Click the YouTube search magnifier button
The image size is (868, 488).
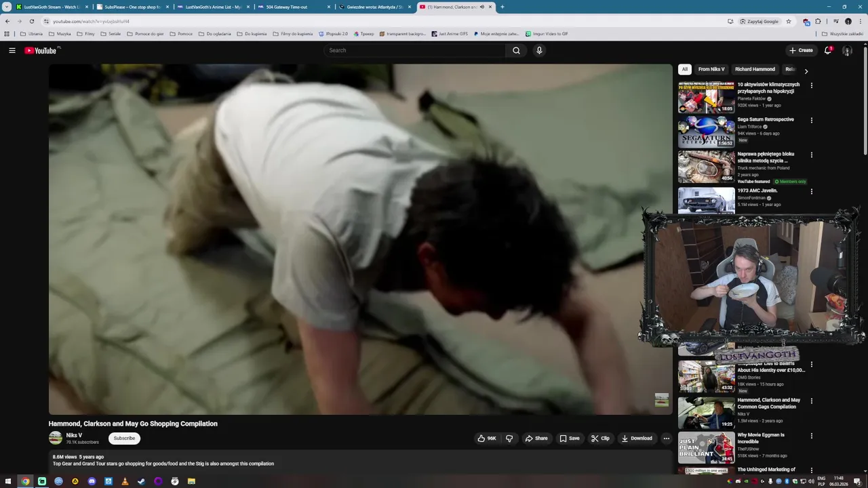point(516,50)
